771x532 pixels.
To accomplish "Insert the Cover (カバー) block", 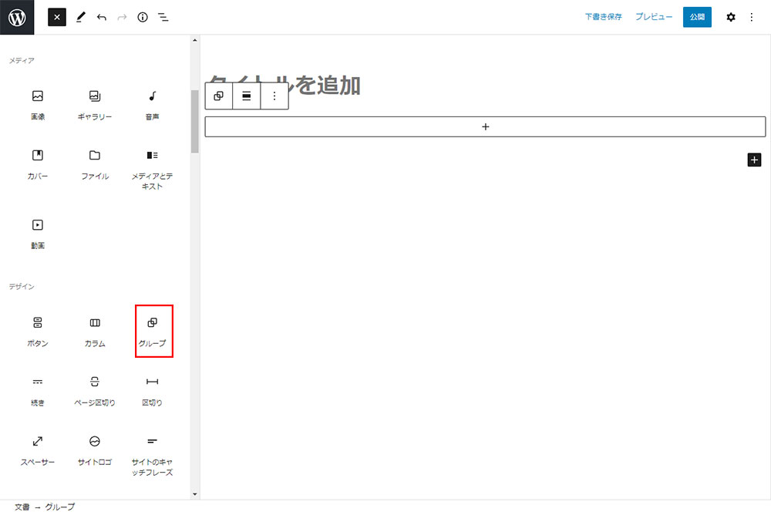I will tap(37, 163).
